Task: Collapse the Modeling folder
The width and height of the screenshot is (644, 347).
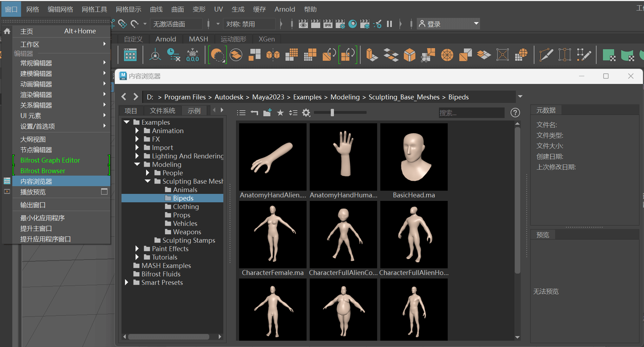Action: coord(137,164)
